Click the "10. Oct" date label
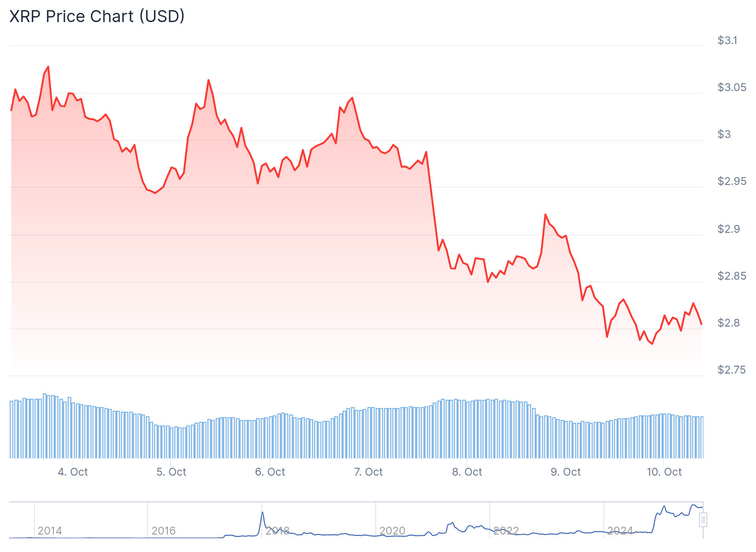 664,472
